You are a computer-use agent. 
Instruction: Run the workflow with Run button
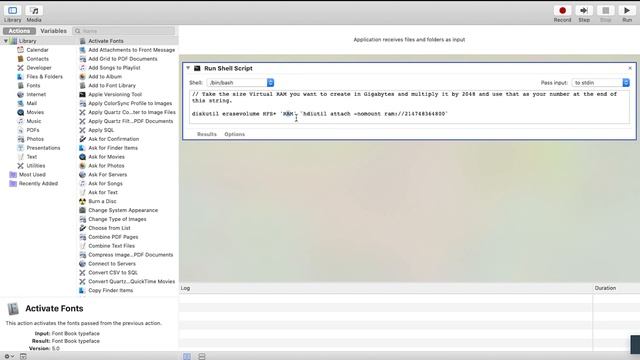tap(627, 11)
